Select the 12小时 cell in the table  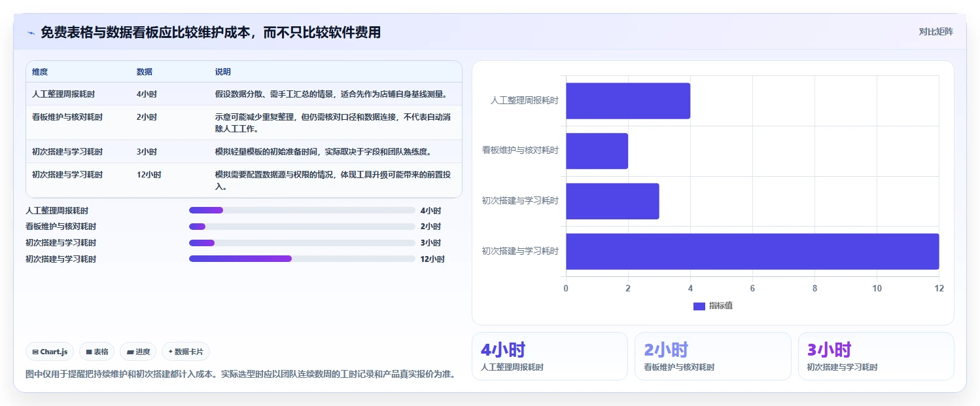pos(149,175)
